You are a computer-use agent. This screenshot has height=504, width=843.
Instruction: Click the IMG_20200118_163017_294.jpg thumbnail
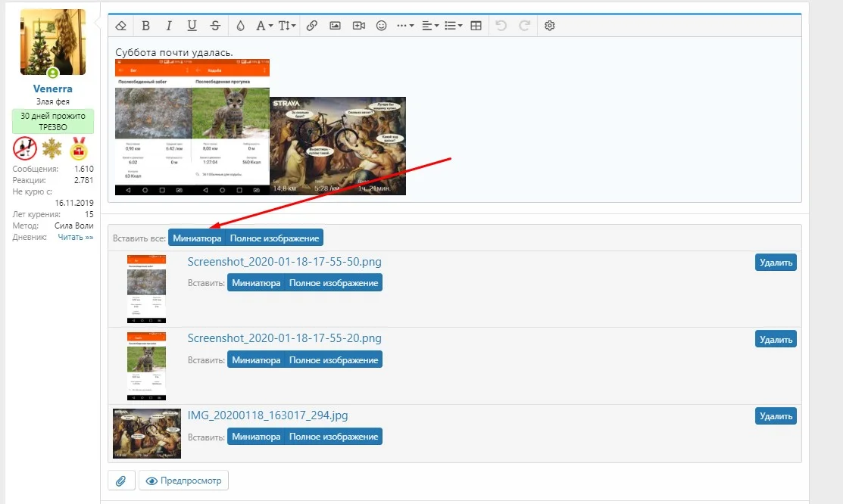click(x=147, y=434)
